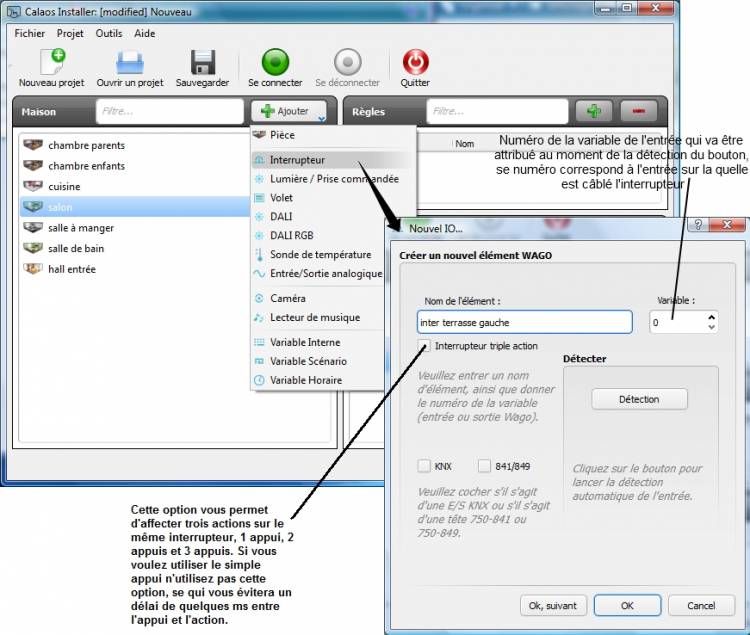The height and width of the screenshot is (635, 750).
Task: Click the Règles filter field
Action: coord(497,111)
